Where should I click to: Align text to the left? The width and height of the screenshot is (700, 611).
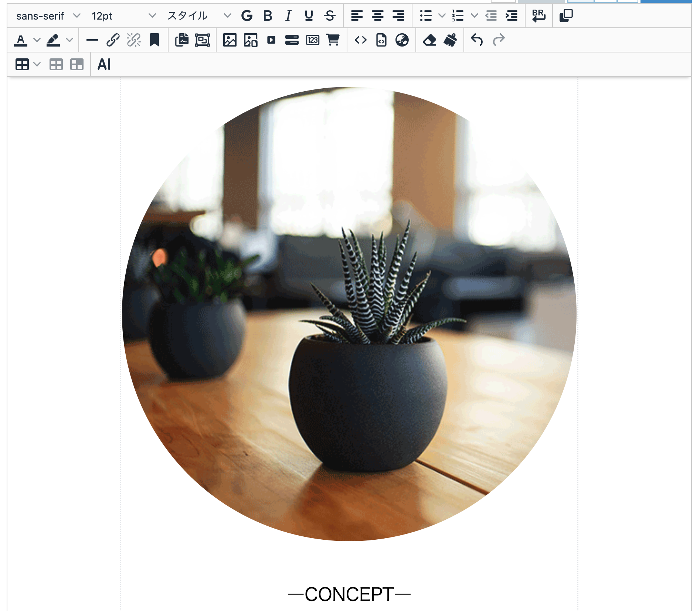point(357,16)
